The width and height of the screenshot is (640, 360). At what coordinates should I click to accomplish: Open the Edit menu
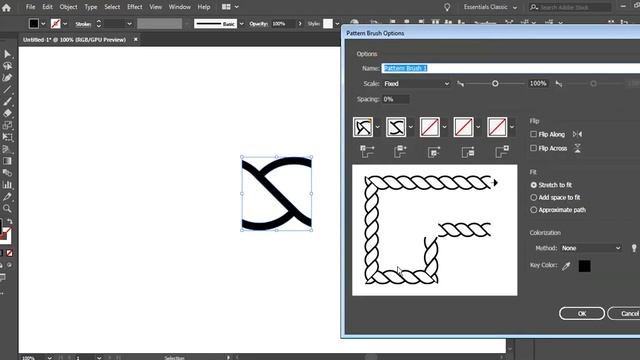(x=47, y=7)
